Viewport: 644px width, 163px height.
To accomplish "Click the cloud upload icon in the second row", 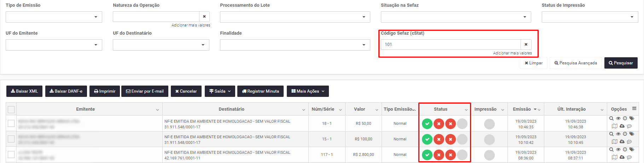I will 622,142.
